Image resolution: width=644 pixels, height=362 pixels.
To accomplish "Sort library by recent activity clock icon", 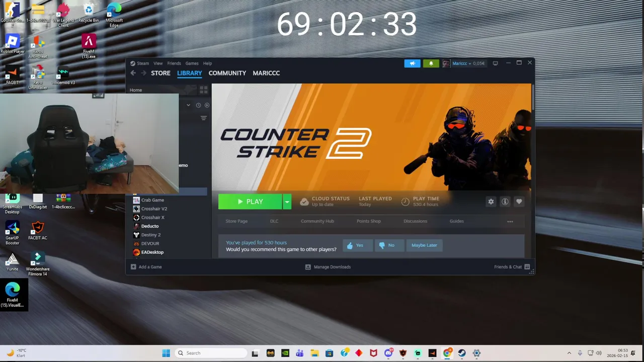I will (x=198, y=105).
